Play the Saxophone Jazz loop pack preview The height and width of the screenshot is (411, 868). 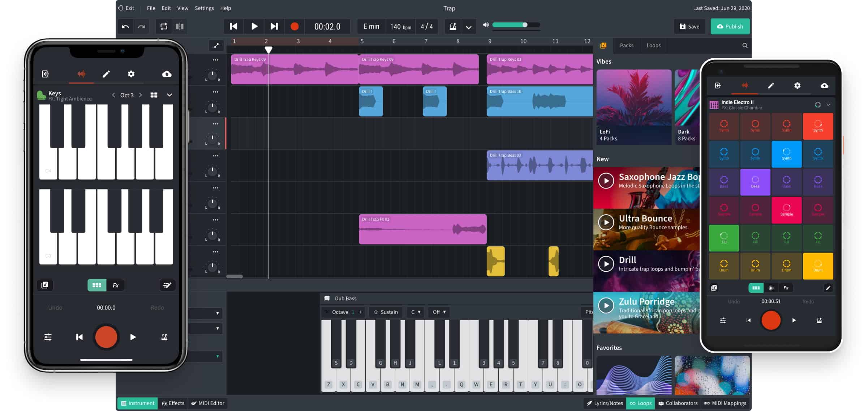(x=606, y=181)
